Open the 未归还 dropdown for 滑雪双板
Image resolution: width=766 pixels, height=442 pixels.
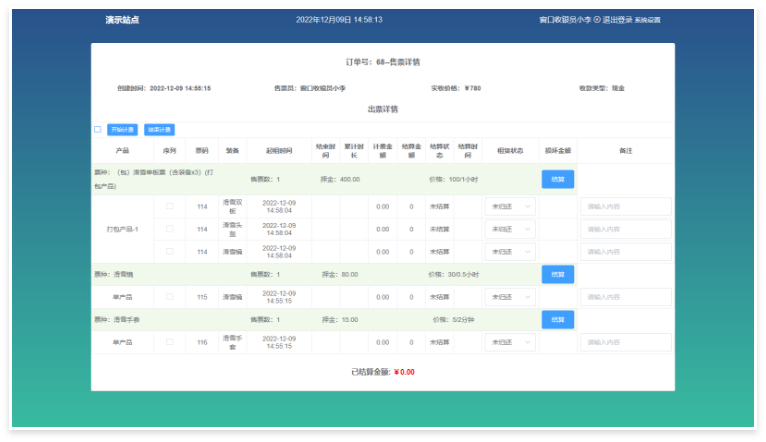coord(510,207)
